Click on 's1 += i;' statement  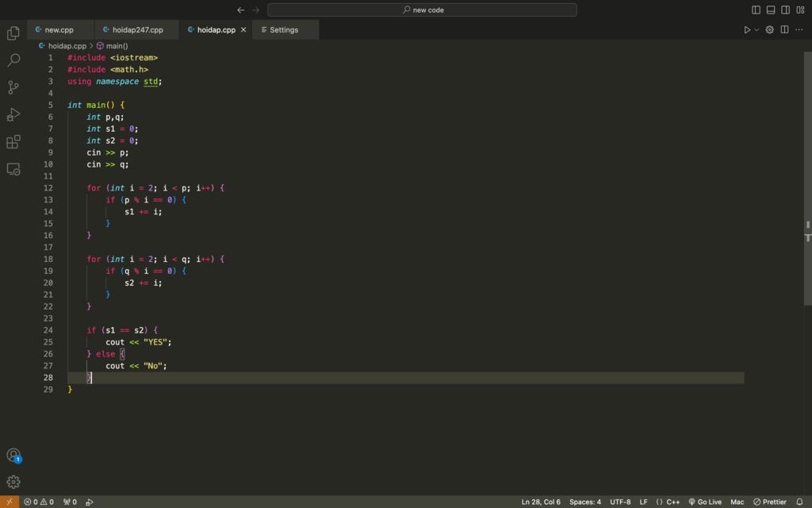(x=144, y=211)
